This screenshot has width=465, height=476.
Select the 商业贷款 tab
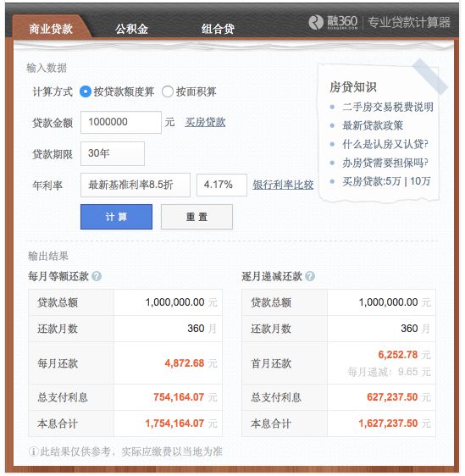[51, 29]
